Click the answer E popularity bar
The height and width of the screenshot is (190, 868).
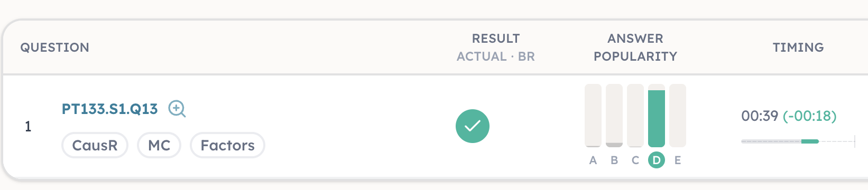(678, 116)
